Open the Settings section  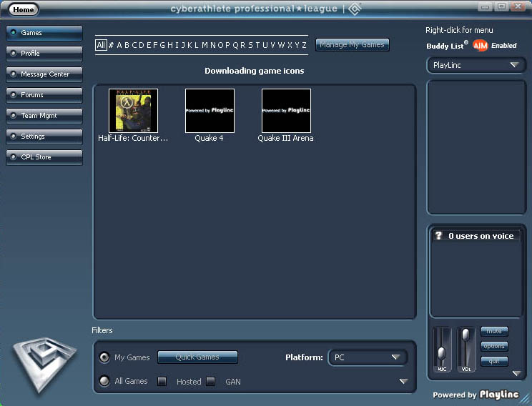(44, 137)
